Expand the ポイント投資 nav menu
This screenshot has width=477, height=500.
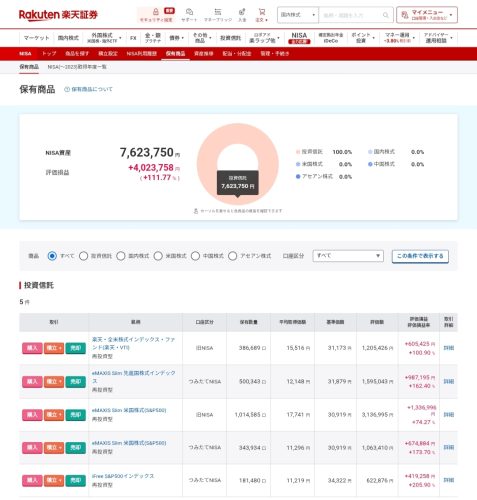click(363, 38)
